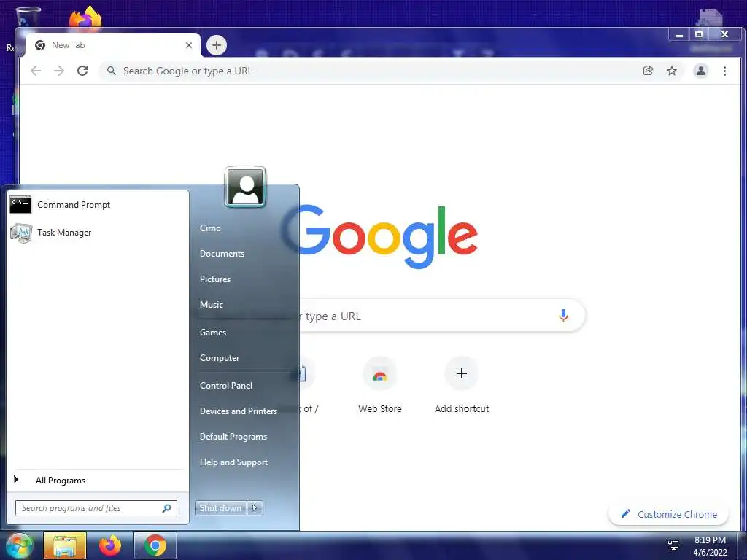This screenshot has width=747, height=560.
Task: Launch Command Prompt from Start menu
Action: [97, 205]
